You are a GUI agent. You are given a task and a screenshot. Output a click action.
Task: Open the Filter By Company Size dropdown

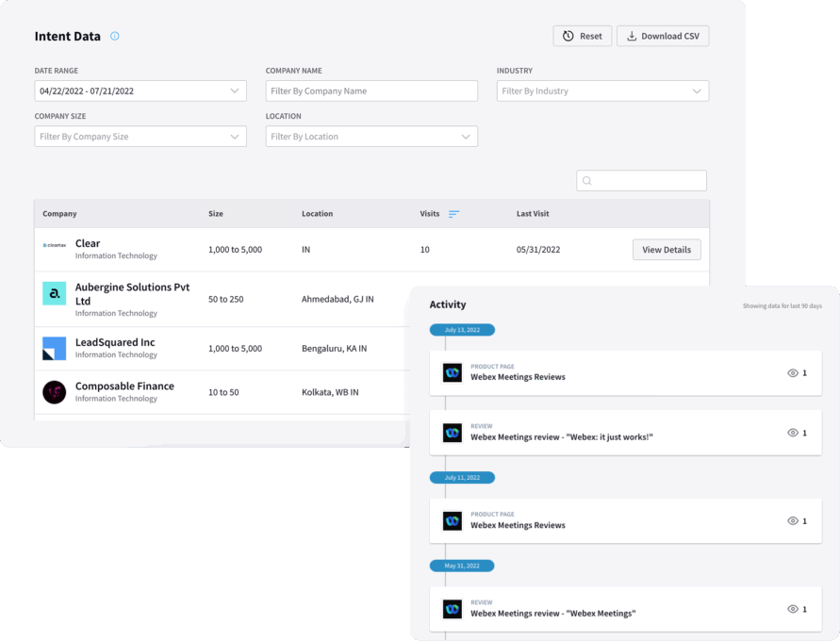(140, 137)
